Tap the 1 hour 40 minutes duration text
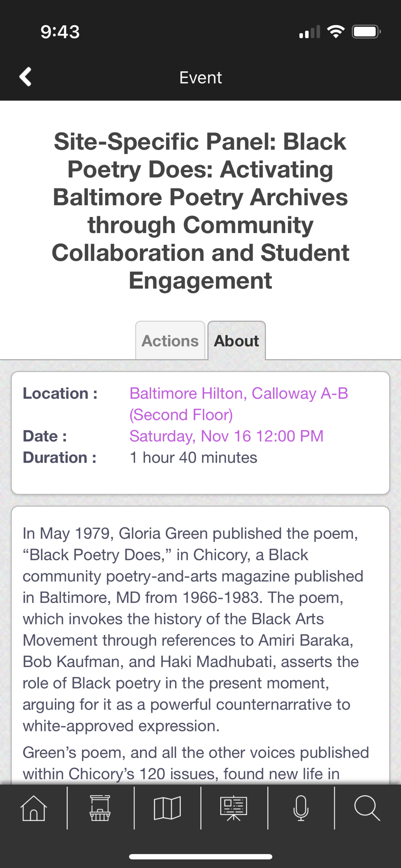 [x=193, y=457]
